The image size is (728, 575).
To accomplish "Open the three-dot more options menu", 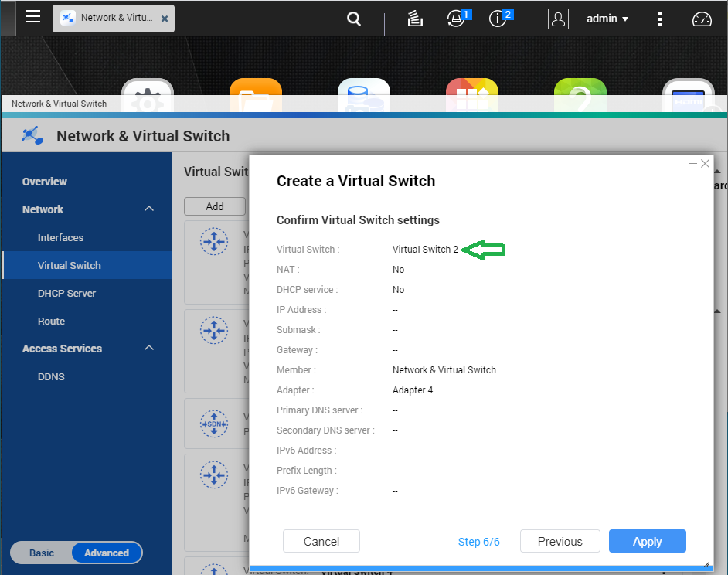I will [660, 19].
